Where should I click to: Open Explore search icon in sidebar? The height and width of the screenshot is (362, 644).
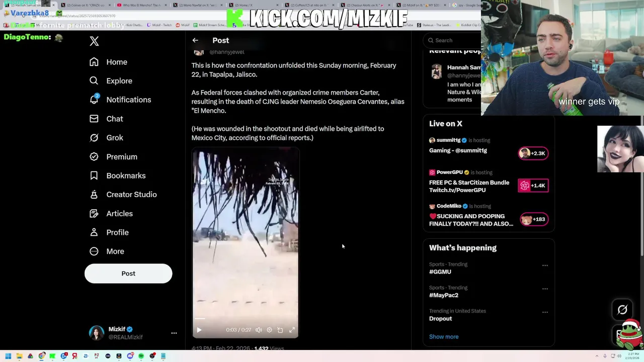click(94, 80)
